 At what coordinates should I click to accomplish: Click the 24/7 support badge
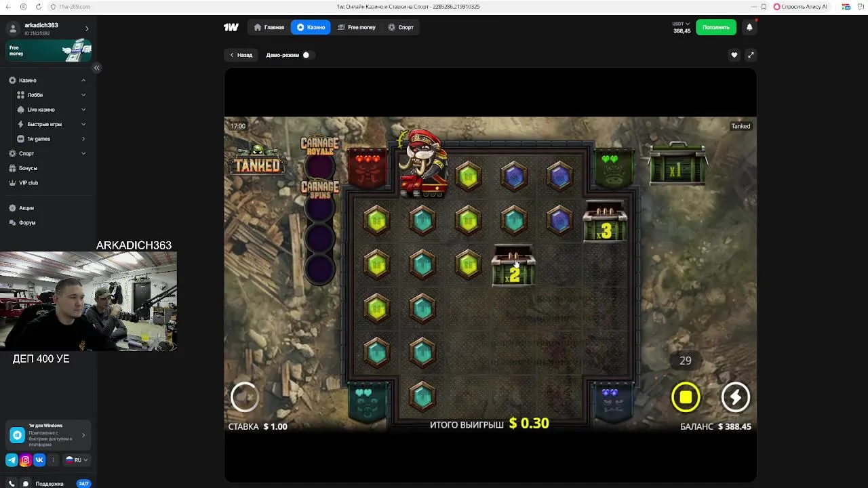click(x=83, y=483)
